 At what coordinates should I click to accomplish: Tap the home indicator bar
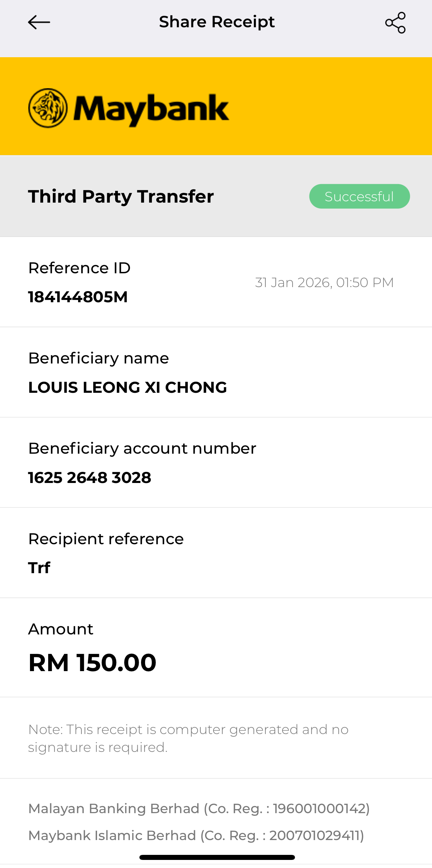pyautogui.click(x=217, y=857)
